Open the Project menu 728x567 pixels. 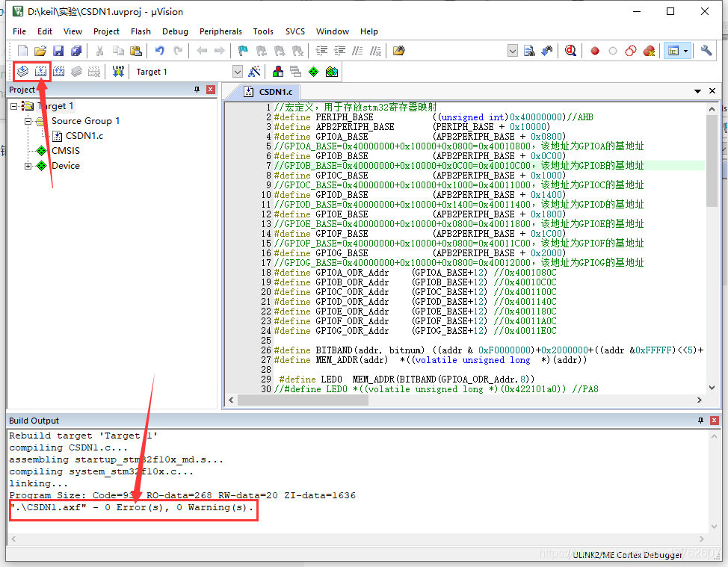(x=106, y=31)
